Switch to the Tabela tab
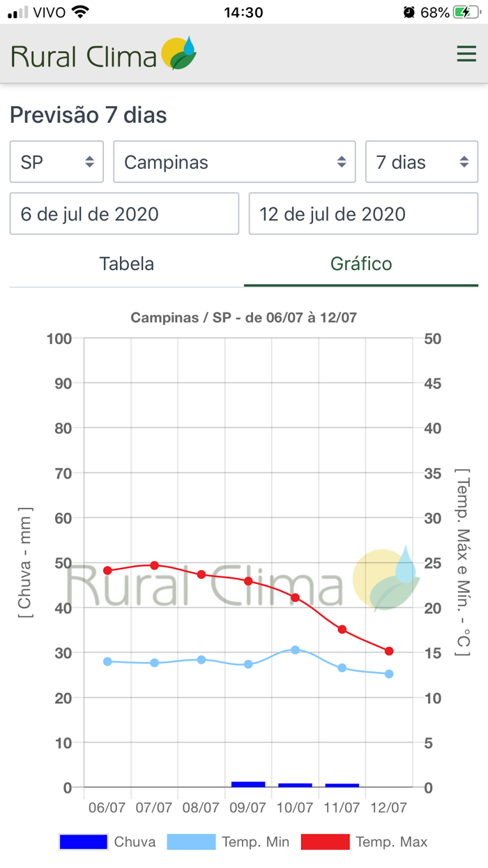Screen dimensions: 488x868 (x=125, y=264)
